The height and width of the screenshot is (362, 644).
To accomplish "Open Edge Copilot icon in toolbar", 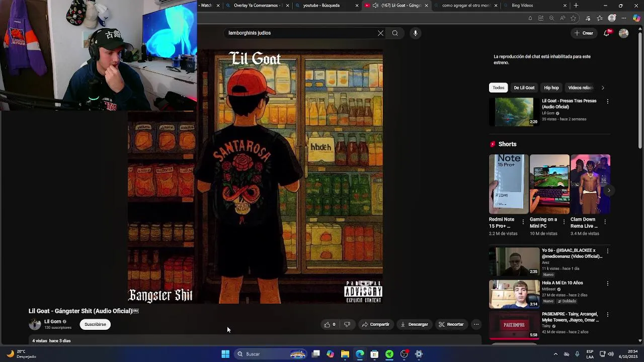I will 636,18.
